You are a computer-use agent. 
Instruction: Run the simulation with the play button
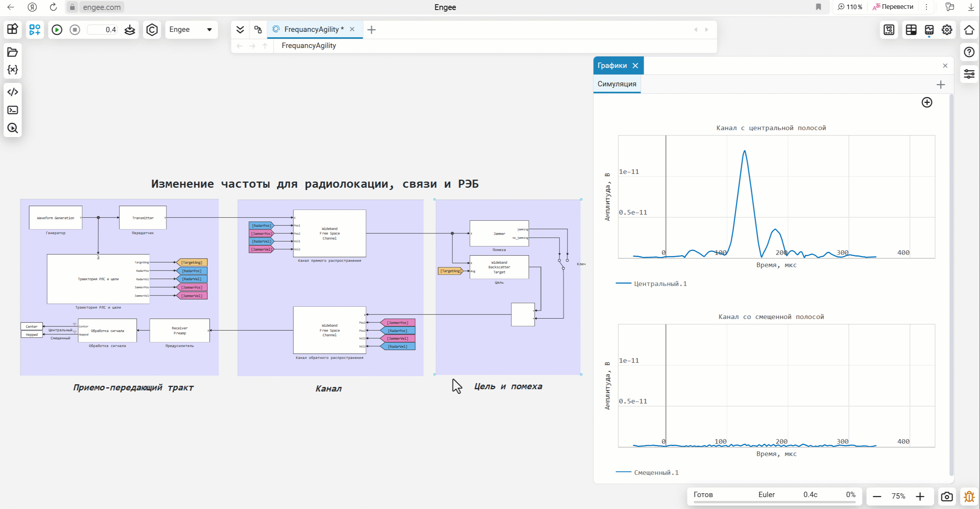[56, 30]
